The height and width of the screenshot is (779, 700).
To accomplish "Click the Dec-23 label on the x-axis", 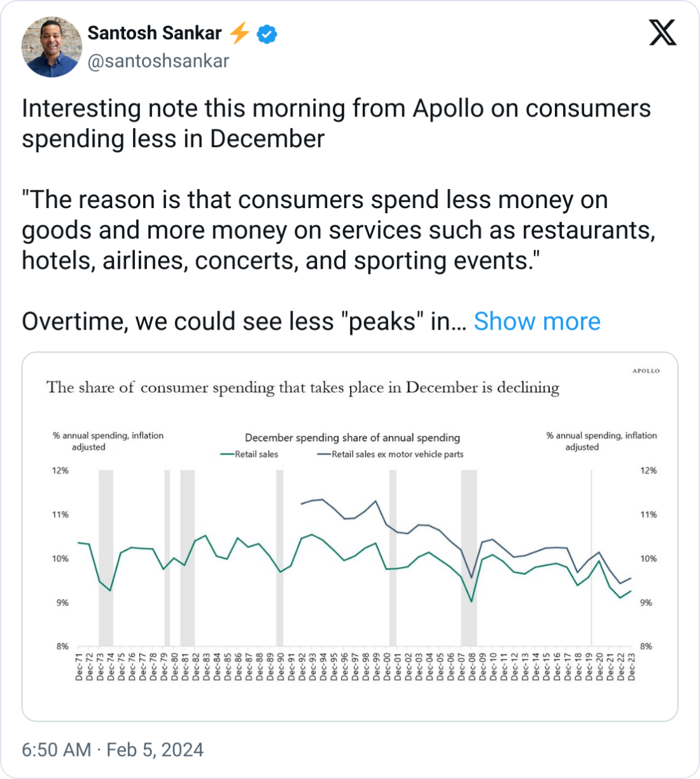I will 632,666.
